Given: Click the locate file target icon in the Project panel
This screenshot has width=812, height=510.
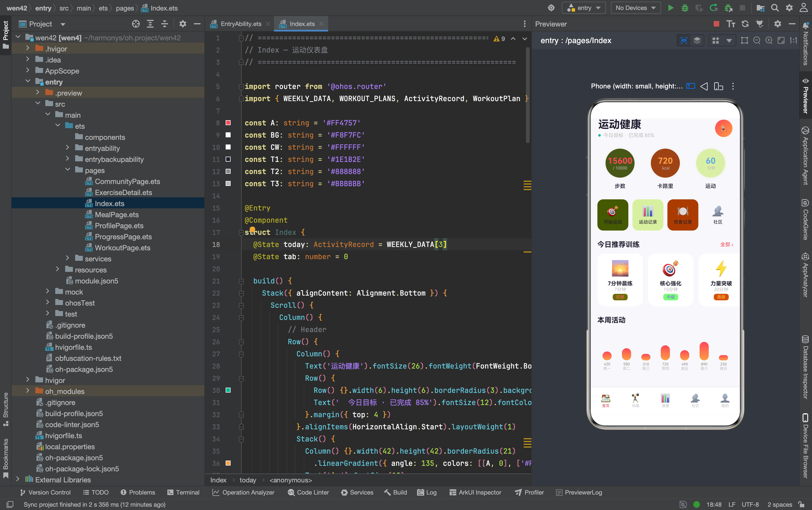Looking at the screenshot, I should (x=136, y=24).
